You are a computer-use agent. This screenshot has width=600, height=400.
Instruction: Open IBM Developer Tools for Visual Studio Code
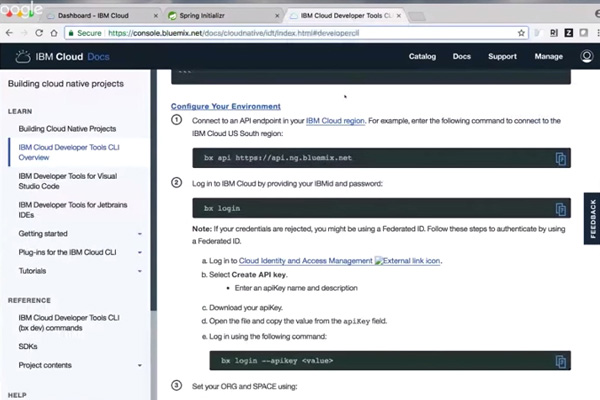tap(68, 181)
